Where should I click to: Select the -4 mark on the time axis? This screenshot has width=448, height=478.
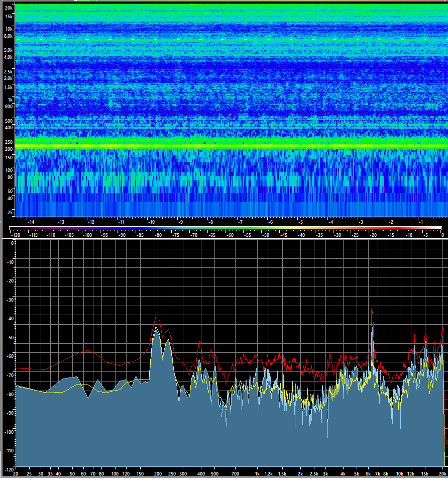pos(330,222)
